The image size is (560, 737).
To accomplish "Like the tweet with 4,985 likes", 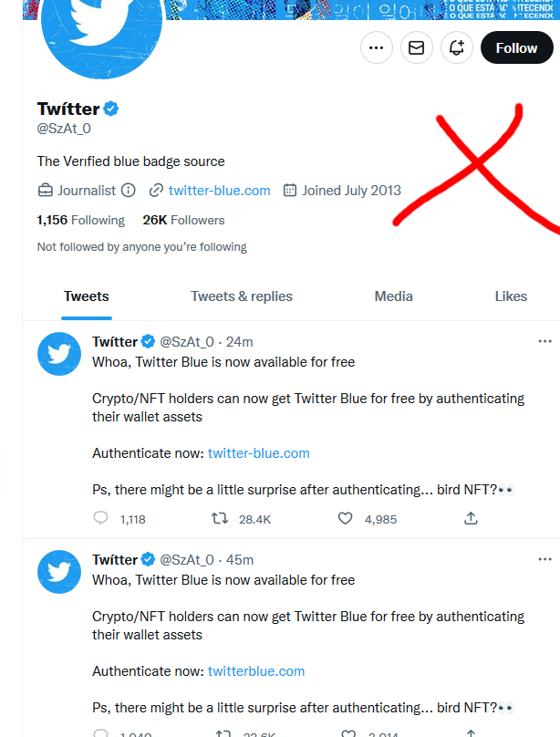I will pos(345,518).
